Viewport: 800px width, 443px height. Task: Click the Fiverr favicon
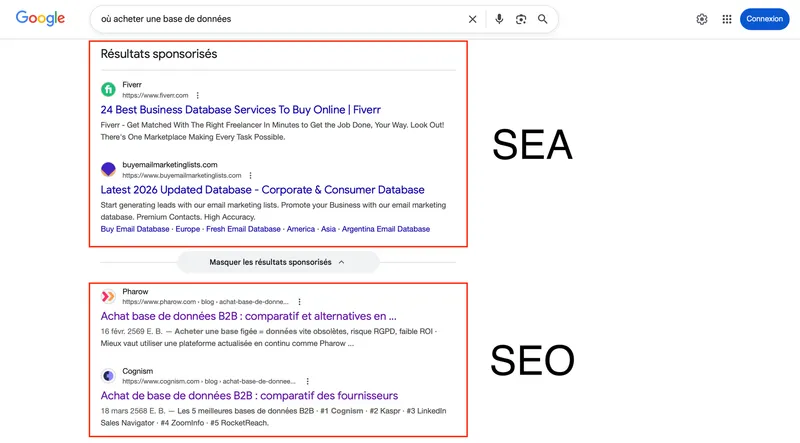(x=108, y=89)
